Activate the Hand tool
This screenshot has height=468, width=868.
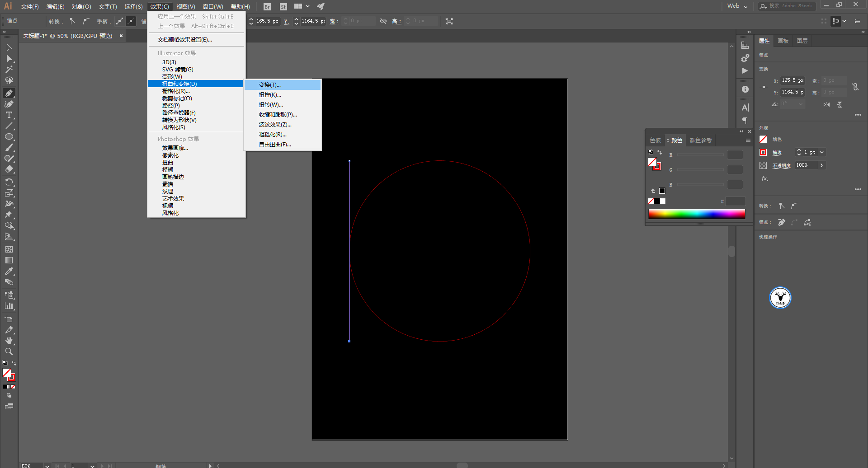coord(9,341)
